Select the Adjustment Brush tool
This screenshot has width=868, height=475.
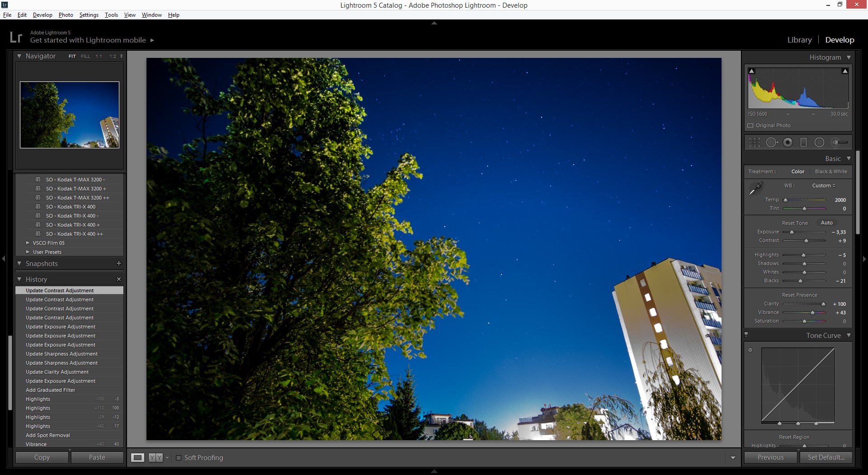point(840,142)
